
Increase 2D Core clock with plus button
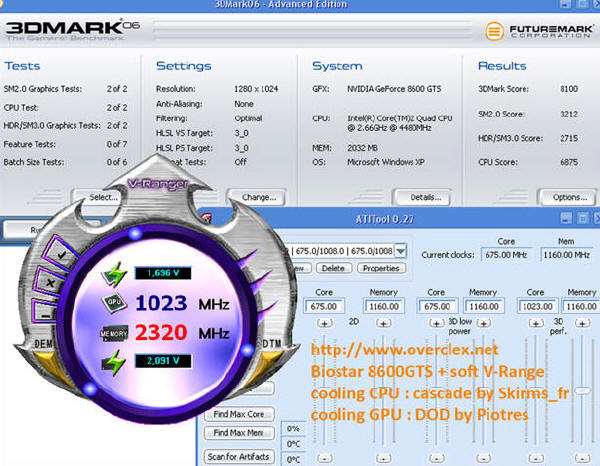tap(324, 323)
